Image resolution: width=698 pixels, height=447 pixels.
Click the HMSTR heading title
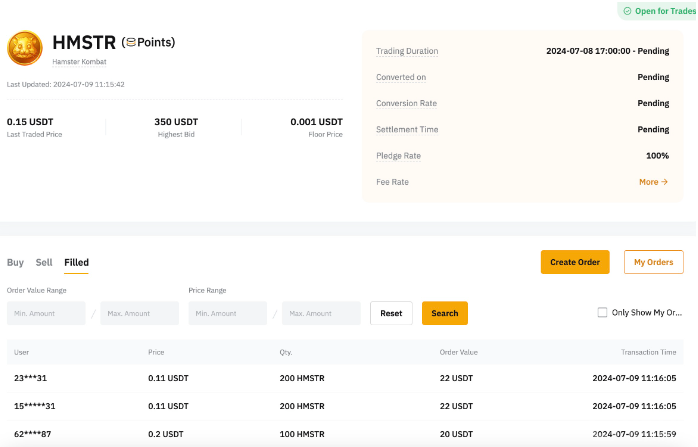(x=84, y=43)
